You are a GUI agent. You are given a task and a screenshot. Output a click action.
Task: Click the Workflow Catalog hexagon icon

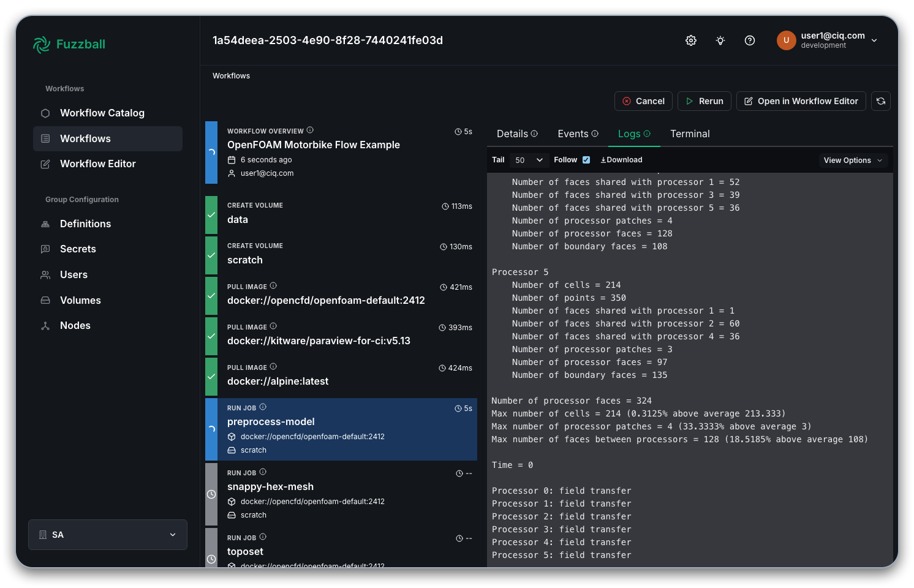point(45,113)
